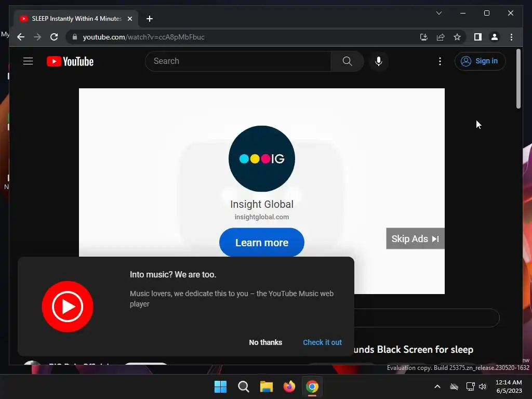The image size is (532, 399).
Task: Bookmark this tab with the star
Action: pyautogui.click(x=457, y=37)
